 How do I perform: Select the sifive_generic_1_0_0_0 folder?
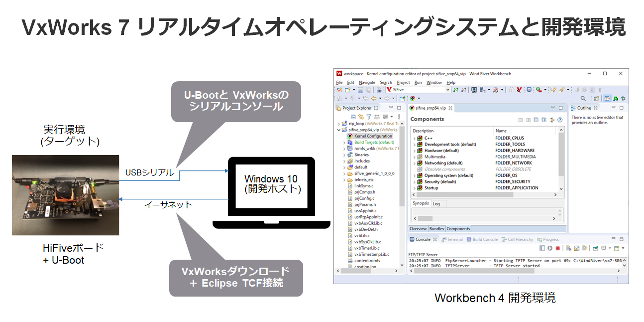click(x=371, y=173)
